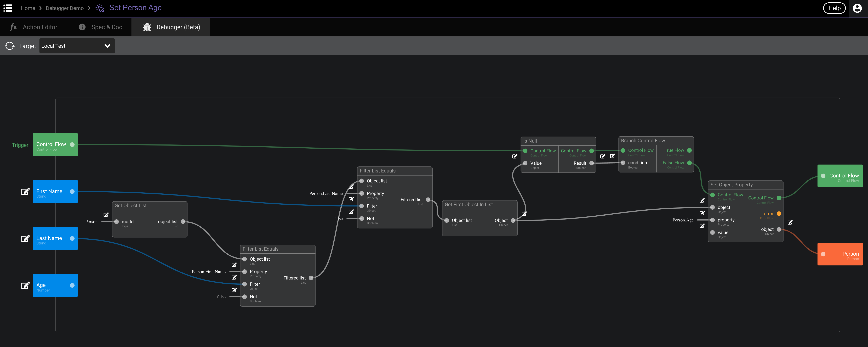
Task: Click the False Flow output port
Action: [x=689, y=163]
